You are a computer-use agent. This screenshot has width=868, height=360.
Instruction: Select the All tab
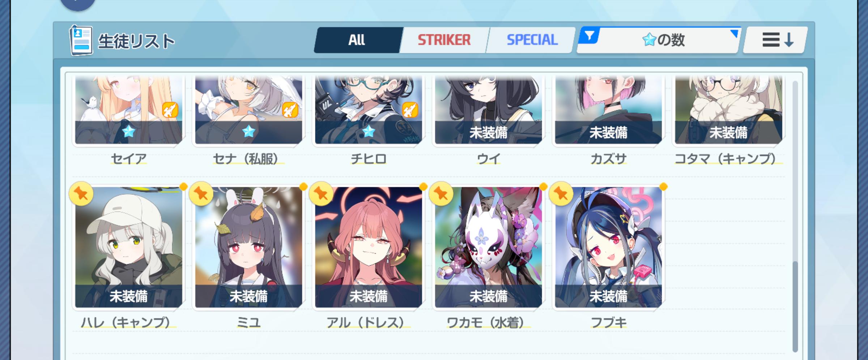pos(358,40)
